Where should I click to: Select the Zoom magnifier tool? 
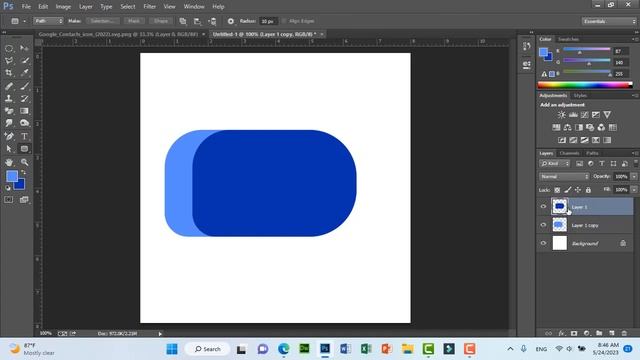point(24,162)
